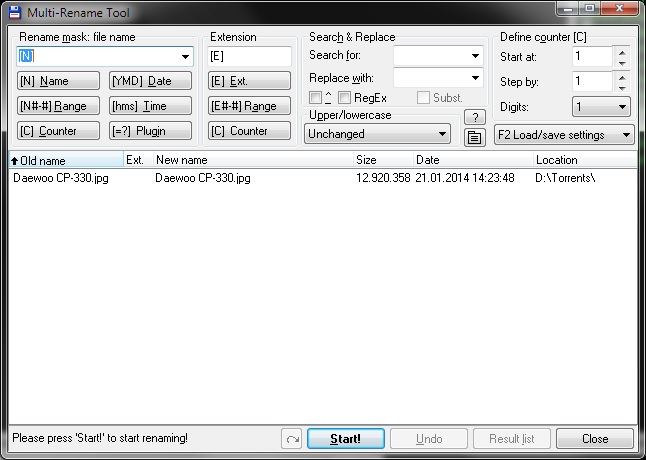This screenshot has width=646, height=460.
Task: Click the edit names list icon
Action: (474, 137)
